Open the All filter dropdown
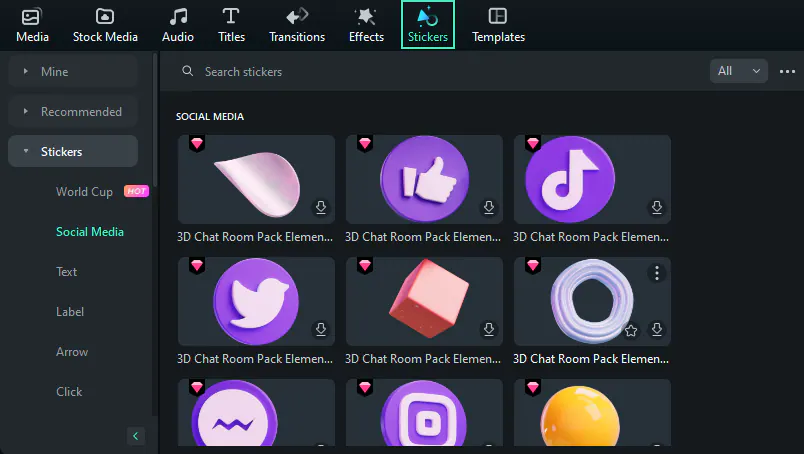804x454 pixels. (738, 71)
